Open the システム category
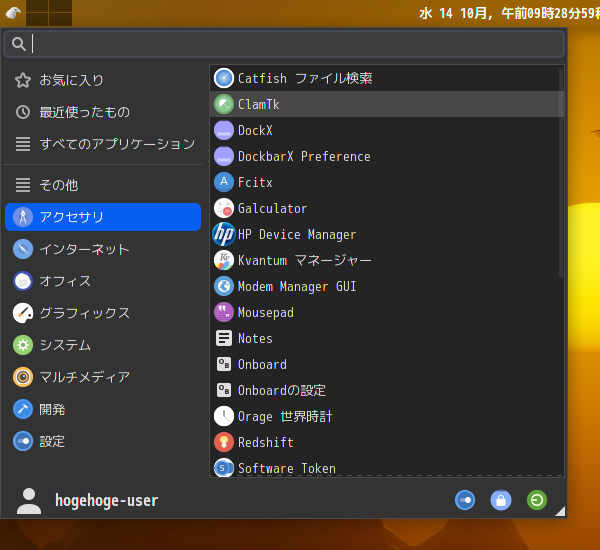 pos(103,345)
